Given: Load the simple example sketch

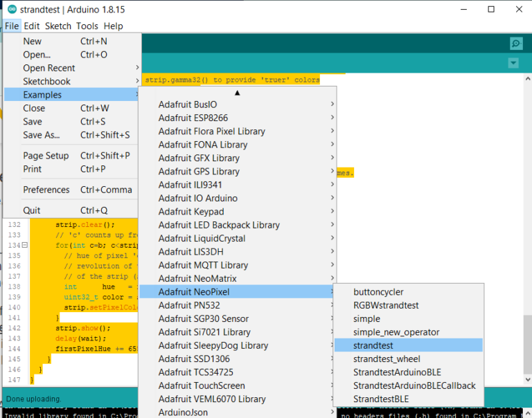Looking at the screenshot, I should pyautogui.click(x=409, y=318).
